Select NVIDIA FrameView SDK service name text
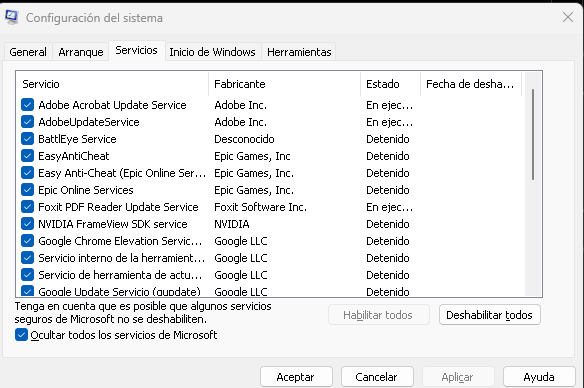Viewport: 584px width, 388px height. pyautogui.click(x=112, y=224)
